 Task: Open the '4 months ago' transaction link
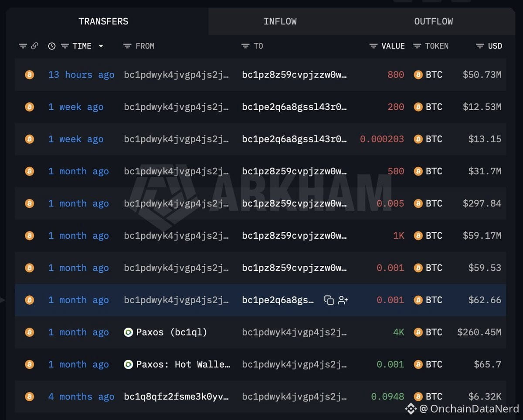click(81, 397)
